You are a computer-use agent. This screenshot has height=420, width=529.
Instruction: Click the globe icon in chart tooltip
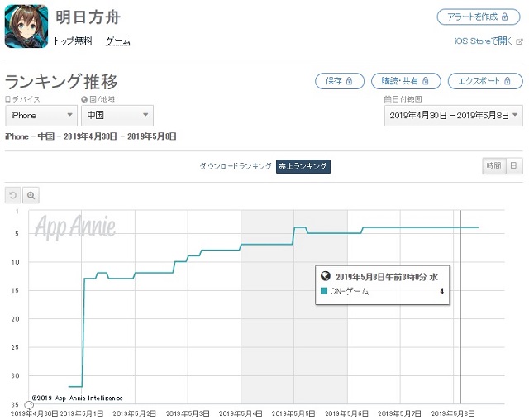(x=326, y=276)
